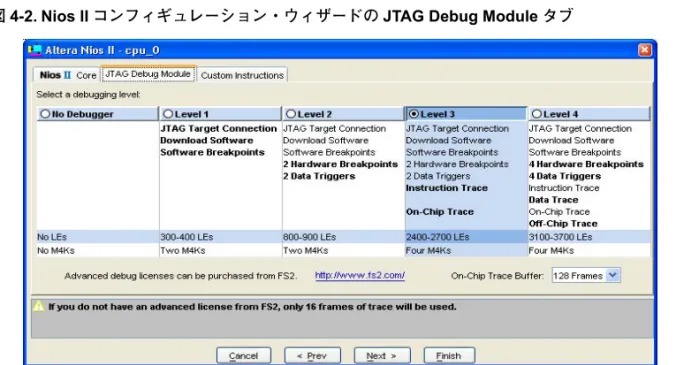
Task: Click the 'Two M4Ks' cell under Level 1
Action: tap(220, 250)
